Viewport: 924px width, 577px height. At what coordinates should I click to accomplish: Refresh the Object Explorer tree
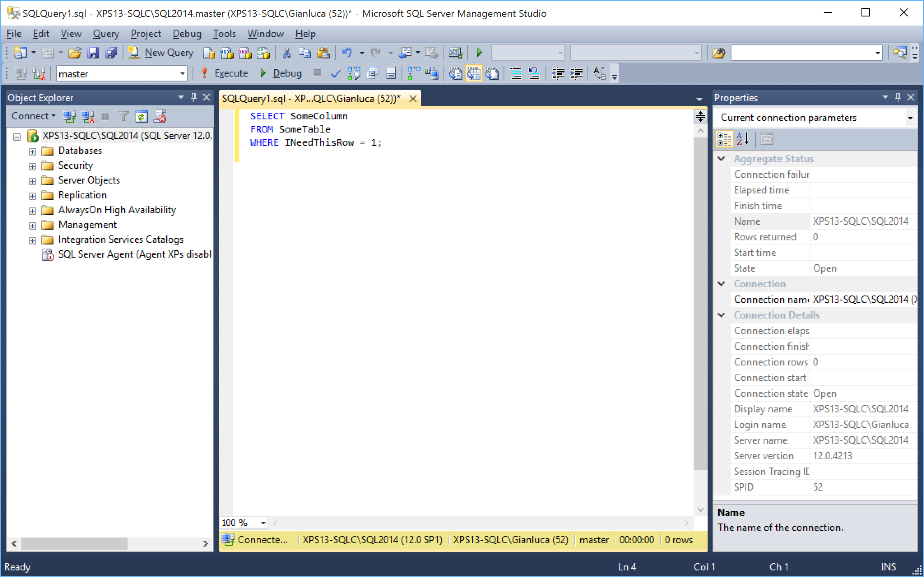pyautogui.click(x=141, y=116)
